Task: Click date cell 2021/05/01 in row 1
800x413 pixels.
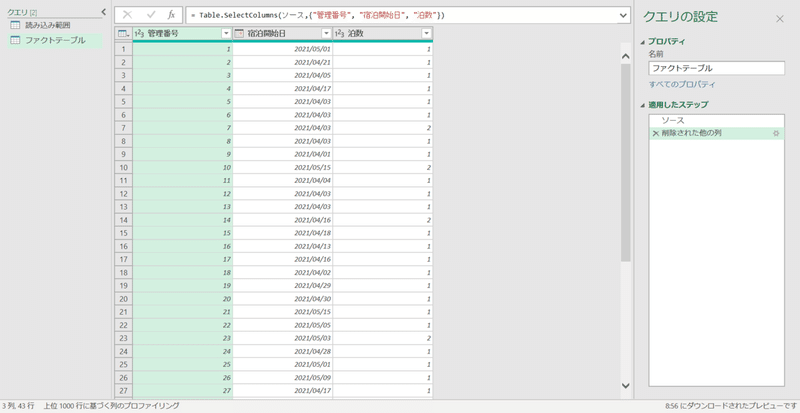Action: coord(283,49)
